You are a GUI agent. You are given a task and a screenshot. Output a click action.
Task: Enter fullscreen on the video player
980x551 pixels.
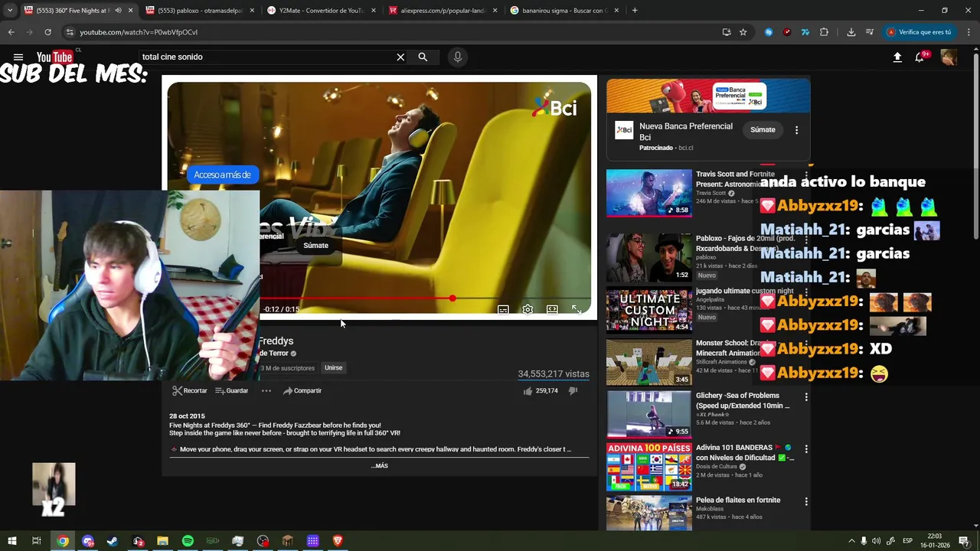click(x=577, y=309)
